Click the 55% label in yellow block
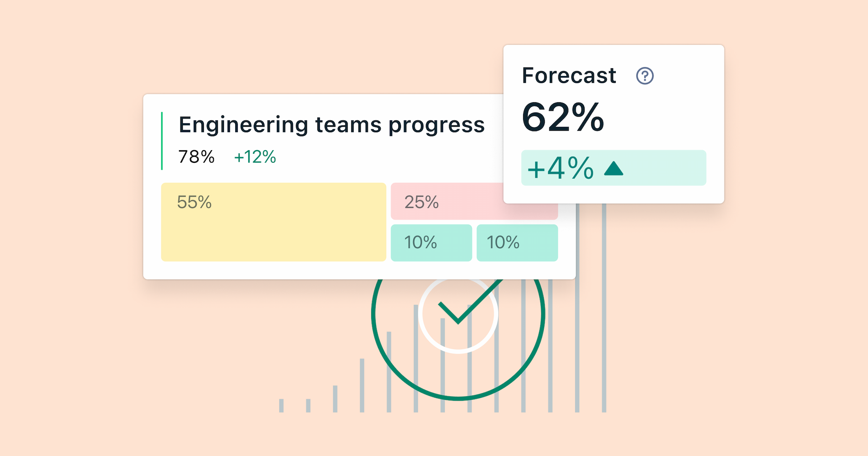The image size is (868, 456). (194, 202)
